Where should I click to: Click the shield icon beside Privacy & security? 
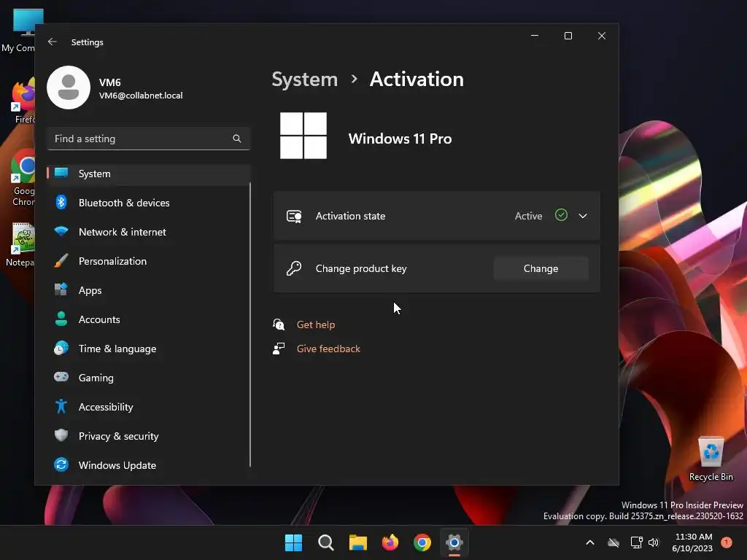(x=61, y=436)
